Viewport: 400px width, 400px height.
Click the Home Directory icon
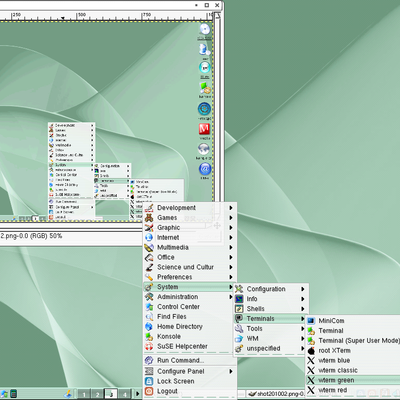coord(149,327)
